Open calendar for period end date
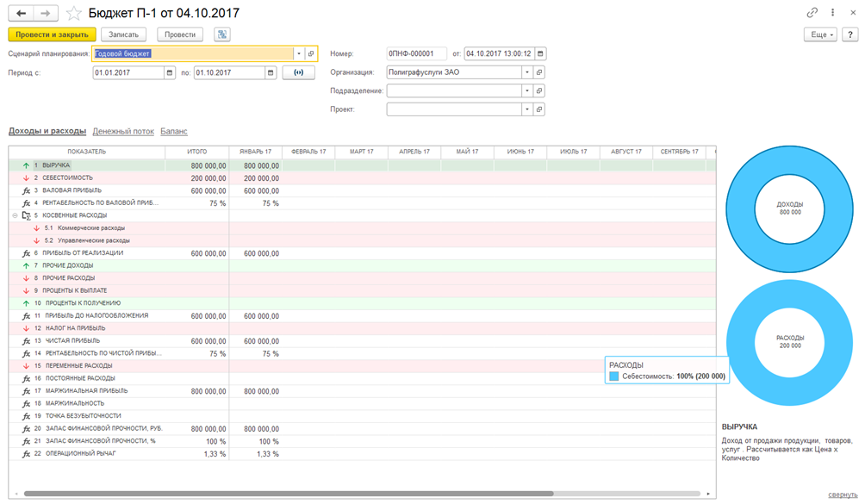This screenshot has width=865, height=504. tap(271, 73)
